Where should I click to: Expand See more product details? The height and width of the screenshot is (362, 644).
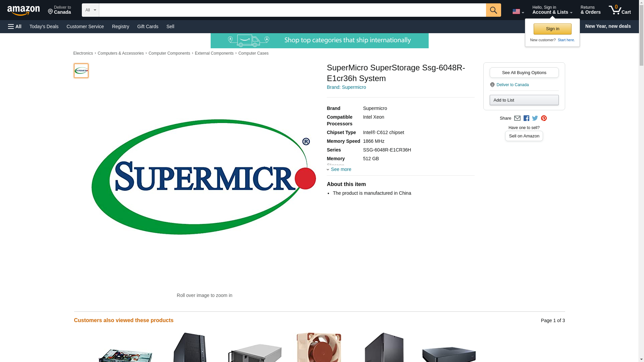point(339,169)
